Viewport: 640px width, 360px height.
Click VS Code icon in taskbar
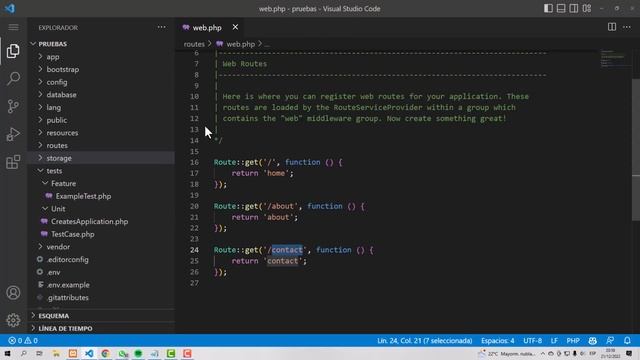pos(89,353)
